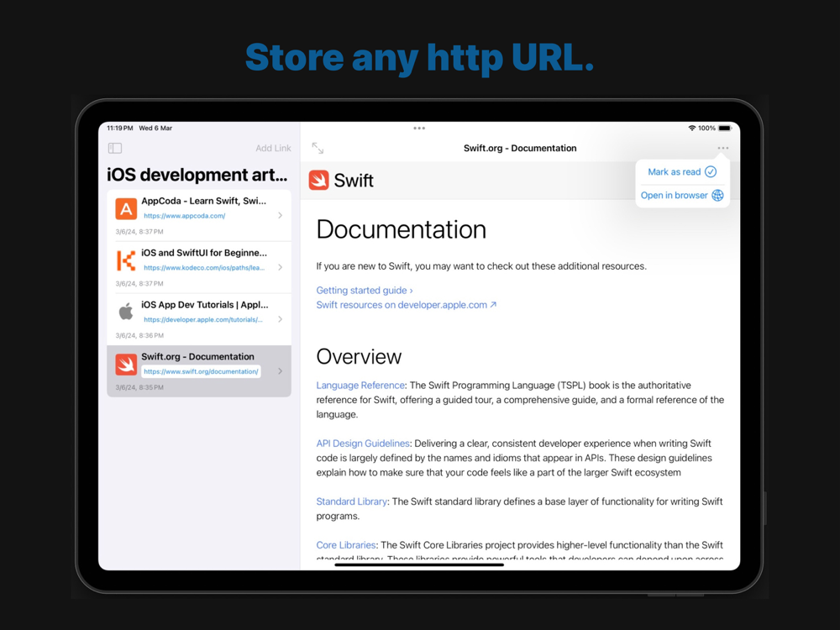Click the 11:19 PM clock
The height and width of the screenshot is (630, 840).
(120, 128)
